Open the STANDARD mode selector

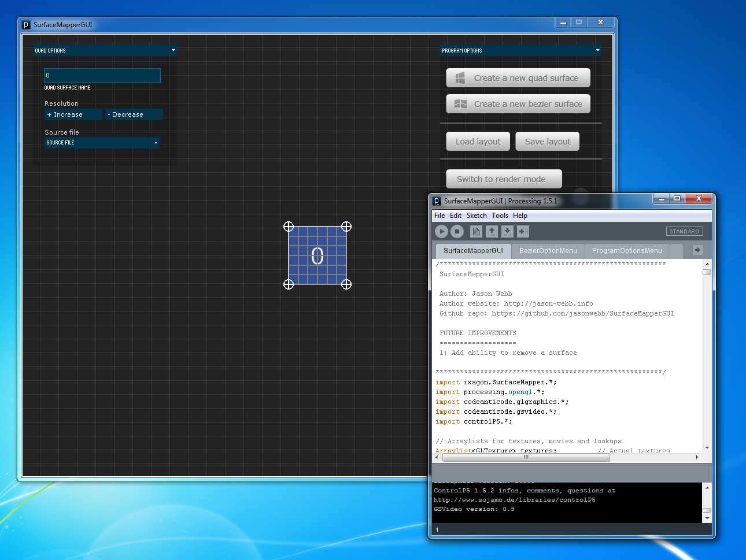(x=685, y=231)
